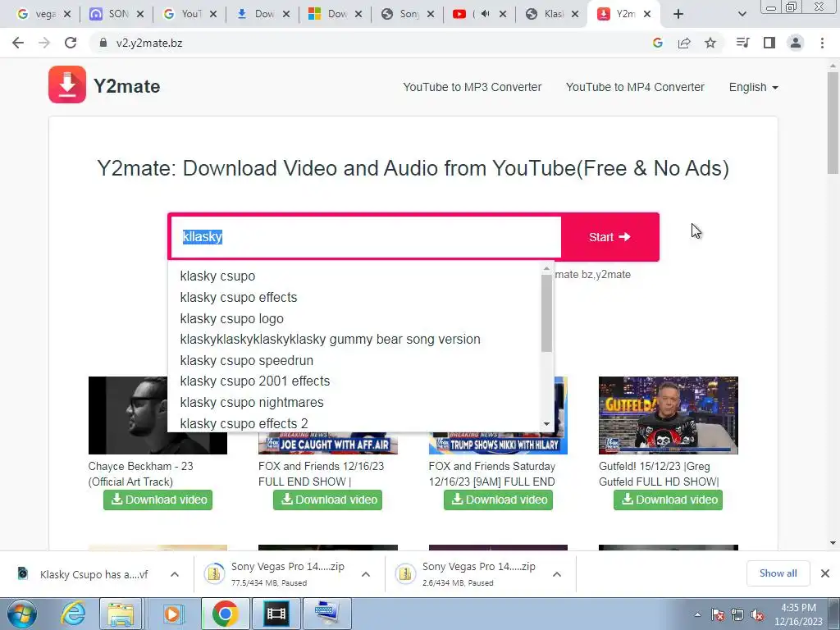
Task: Click the suggestion list scrollbar thumb
Action: pyautogui.click(x=546, y=313)
